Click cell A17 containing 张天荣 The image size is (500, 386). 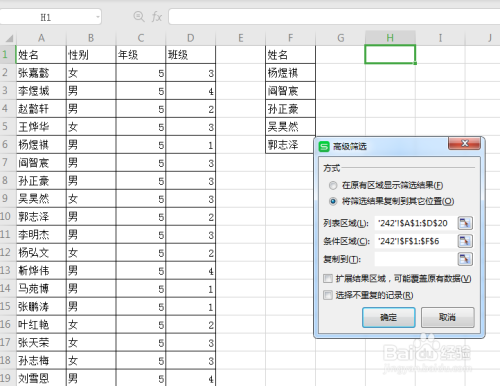[41, 342]
